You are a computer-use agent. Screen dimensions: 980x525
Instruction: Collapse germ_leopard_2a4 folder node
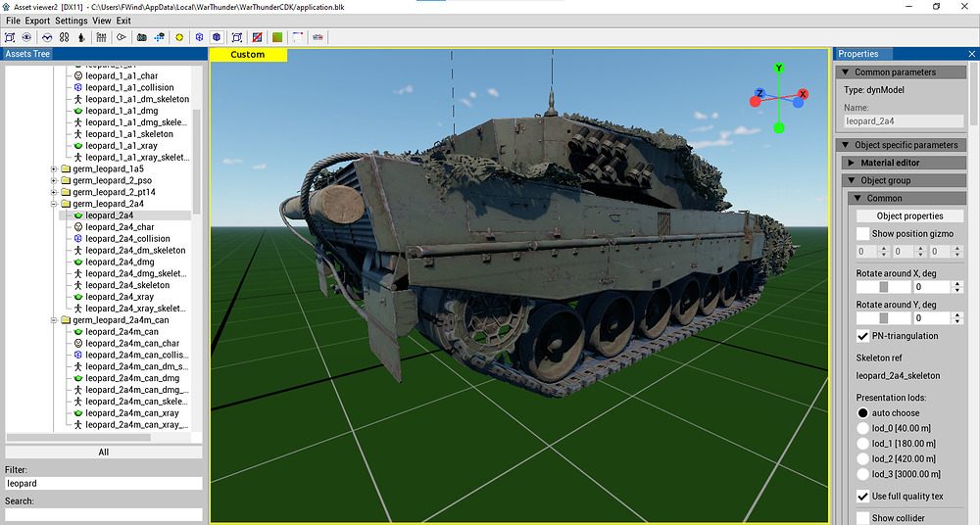[54, 204]
